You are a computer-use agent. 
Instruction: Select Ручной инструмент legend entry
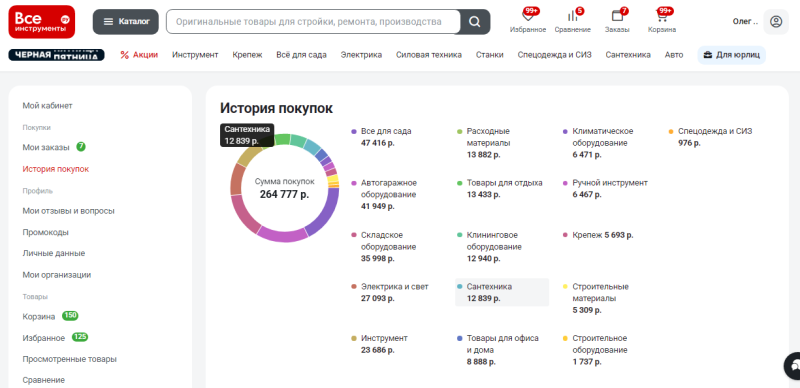pyautogui.click(x=606, y=189)
